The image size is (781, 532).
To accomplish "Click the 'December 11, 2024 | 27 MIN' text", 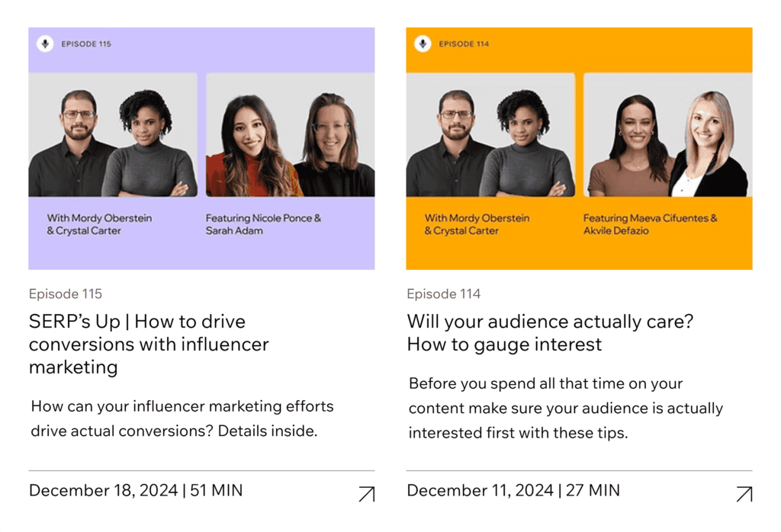I will [x=513, y=490].
